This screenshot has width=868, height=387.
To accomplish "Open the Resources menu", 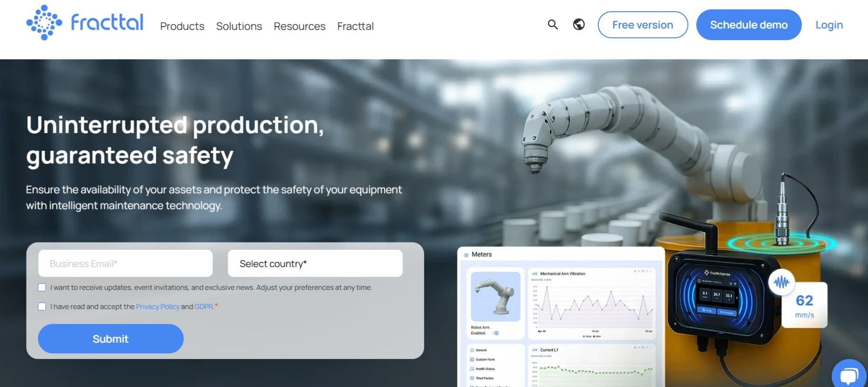I will click(x=300, y=26).
